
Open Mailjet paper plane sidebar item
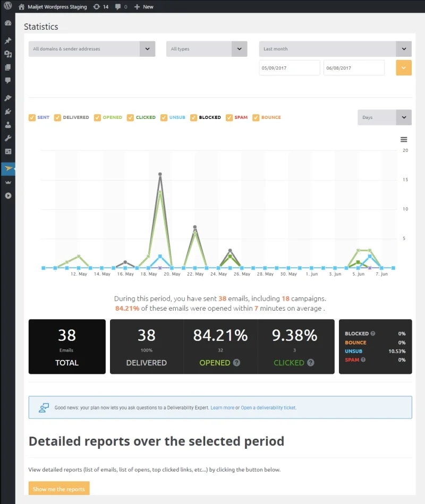8,168
